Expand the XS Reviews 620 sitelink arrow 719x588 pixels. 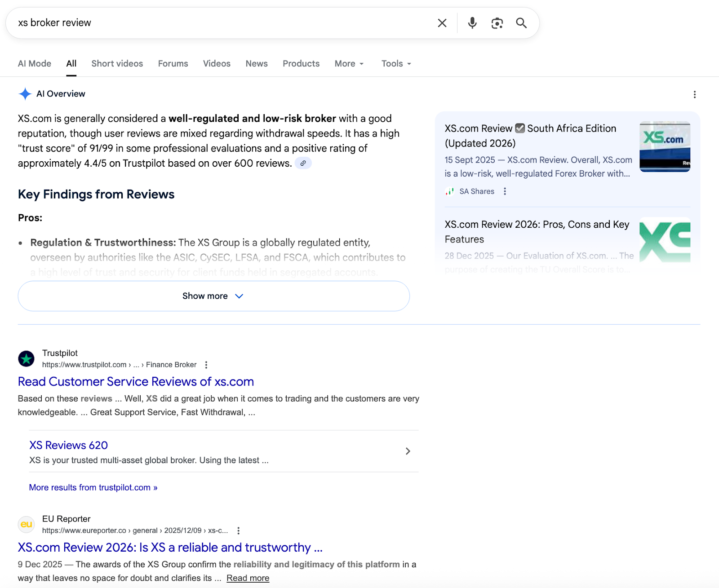(408, 451)
